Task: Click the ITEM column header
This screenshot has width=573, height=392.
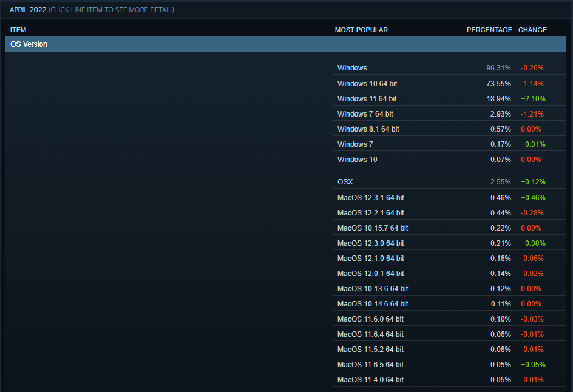Action: point(18,30)
